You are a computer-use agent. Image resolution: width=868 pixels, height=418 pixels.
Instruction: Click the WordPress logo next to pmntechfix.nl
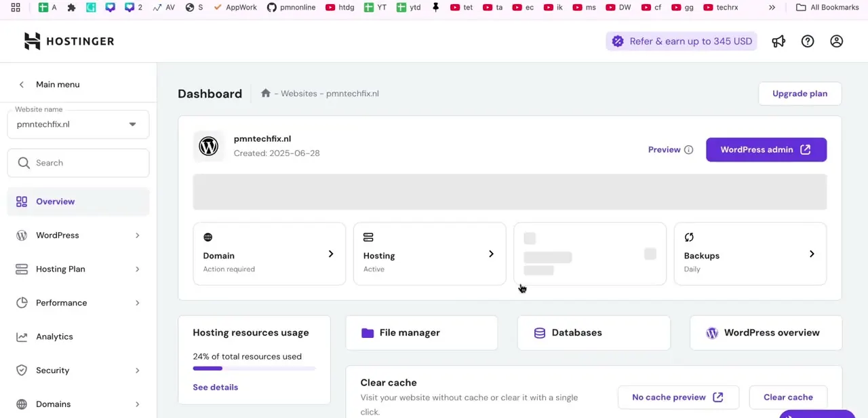(x=208, y=146)
